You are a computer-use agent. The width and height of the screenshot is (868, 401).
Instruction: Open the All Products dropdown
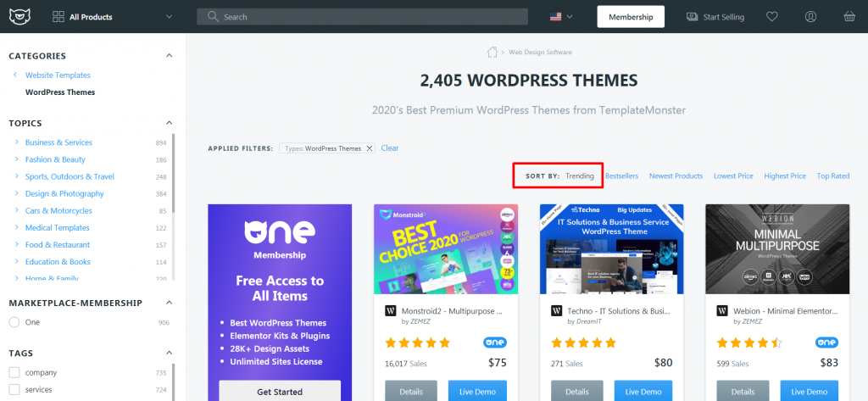tap(112, 16)
